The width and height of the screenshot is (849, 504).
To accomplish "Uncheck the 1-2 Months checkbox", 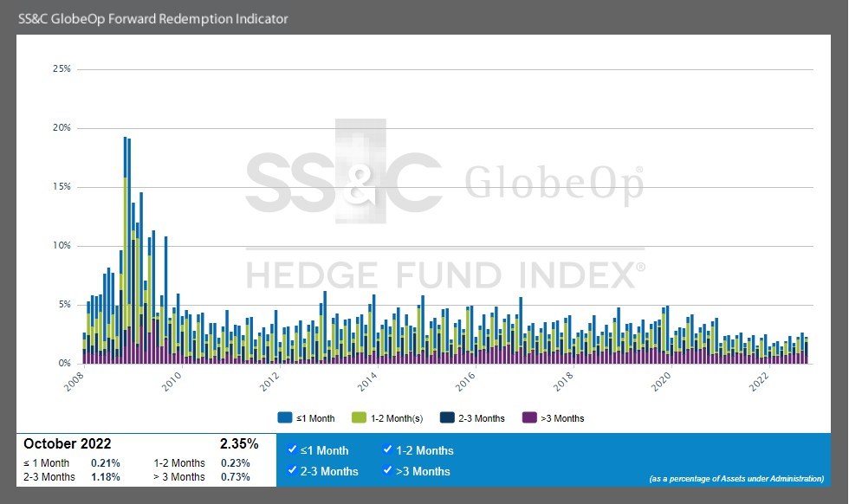I will click(387, 450).
